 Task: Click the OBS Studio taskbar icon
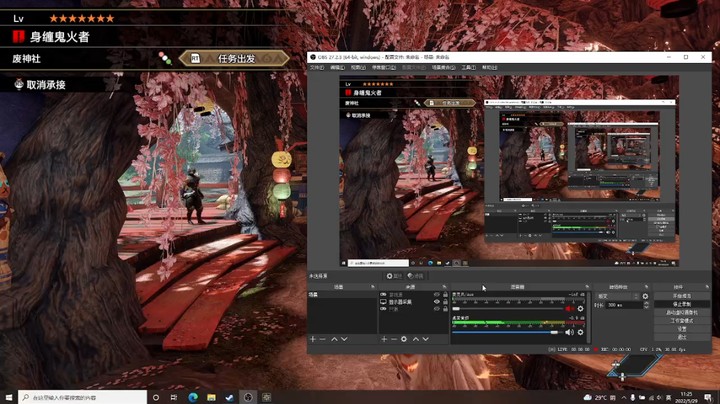248,397
